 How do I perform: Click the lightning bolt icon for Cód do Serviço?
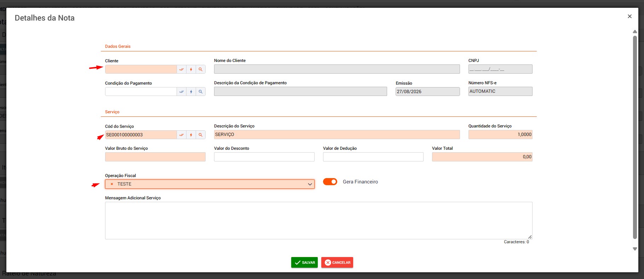pos(191,135)
